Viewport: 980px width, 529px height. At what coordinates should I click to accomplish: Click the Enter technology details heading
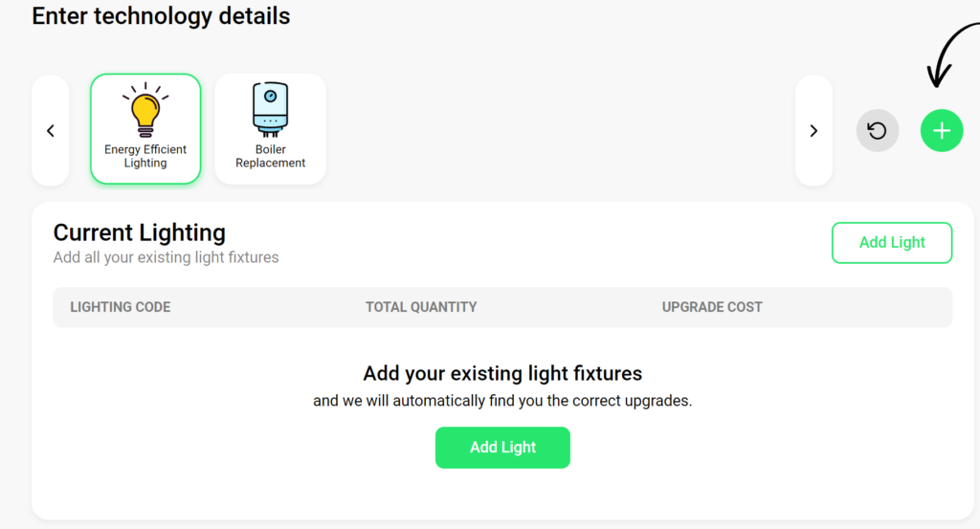tap(161, 16)
